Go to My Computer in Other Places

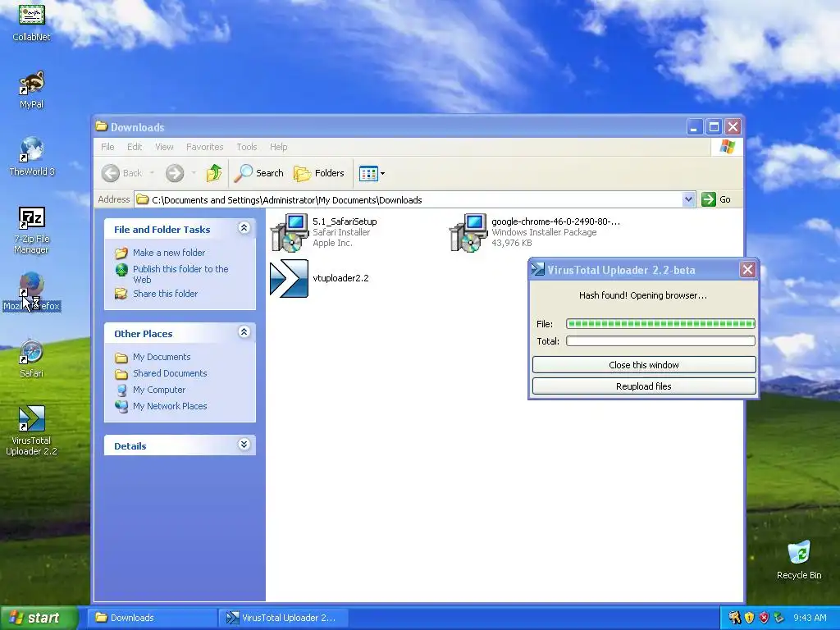coord(159,390)
